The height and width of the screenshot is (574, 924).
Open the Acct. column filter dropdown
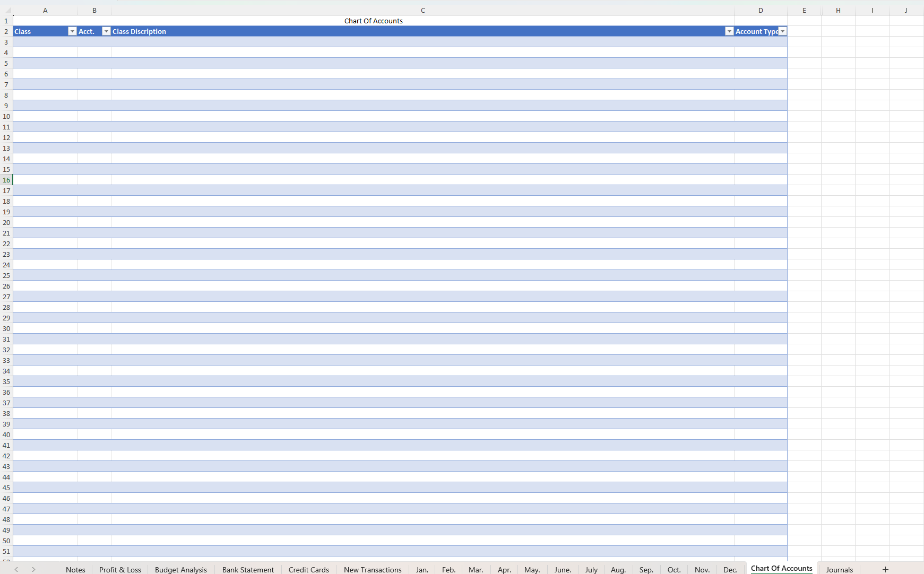click(106, 31)
